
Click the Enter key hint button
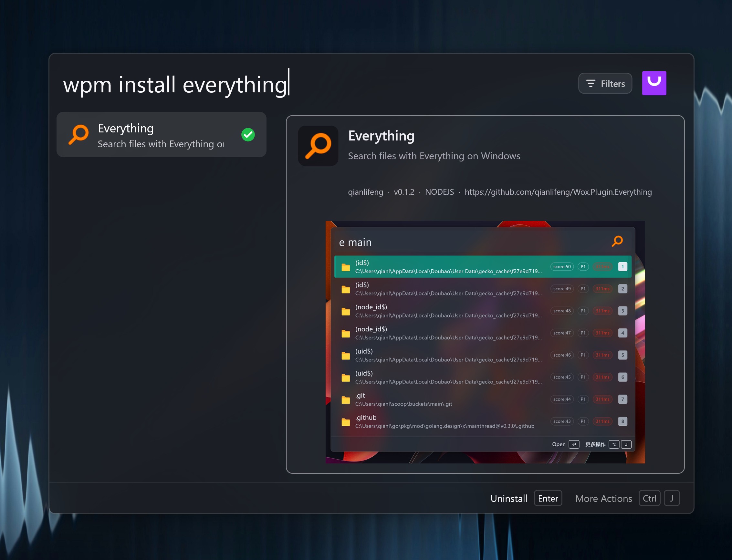tap(548, 498)
